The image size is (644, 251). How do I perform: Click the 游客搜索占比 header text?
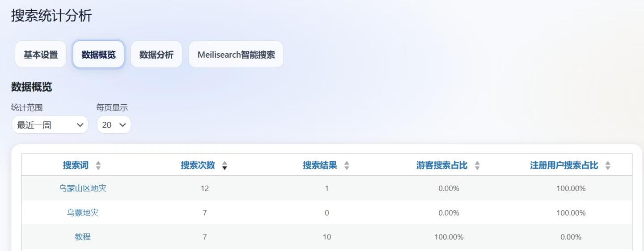click(x=442, y=165)
